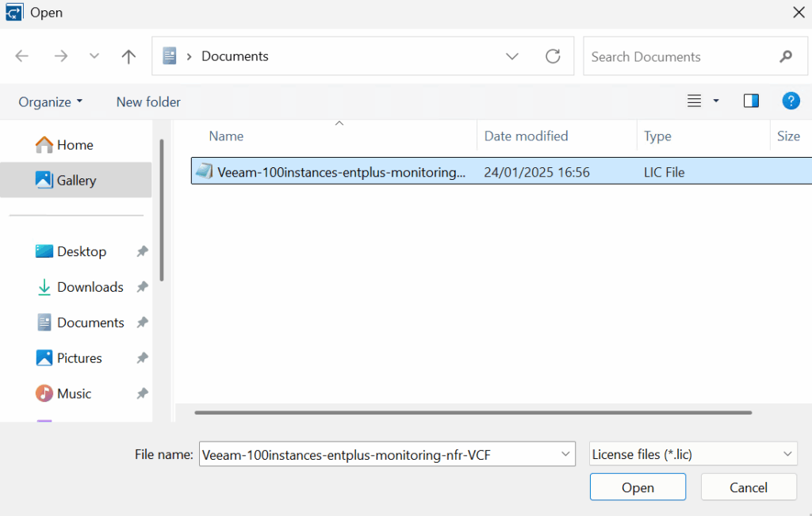Click the pin icon next to Documents

143,323
